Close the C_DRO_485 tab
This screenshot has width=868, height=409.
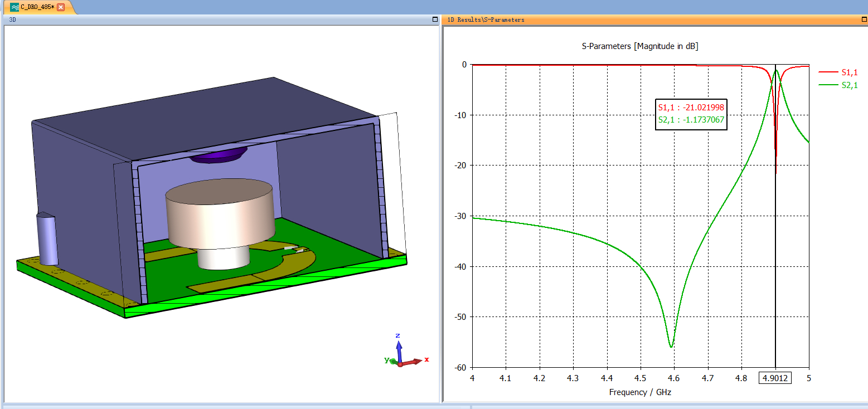click(61, 7)
